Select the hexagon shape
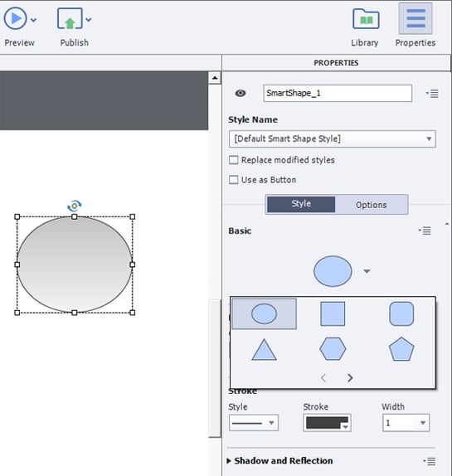The width and height of the screenshot is (452, 476). tap(333, 349)
